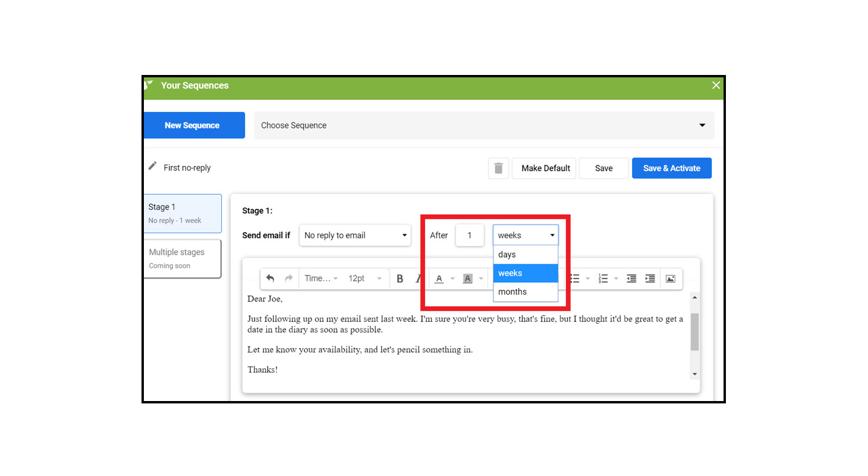Open the 'No reply to email' dropdown
This screenshot has height=476, width=868.
(355, 235)
